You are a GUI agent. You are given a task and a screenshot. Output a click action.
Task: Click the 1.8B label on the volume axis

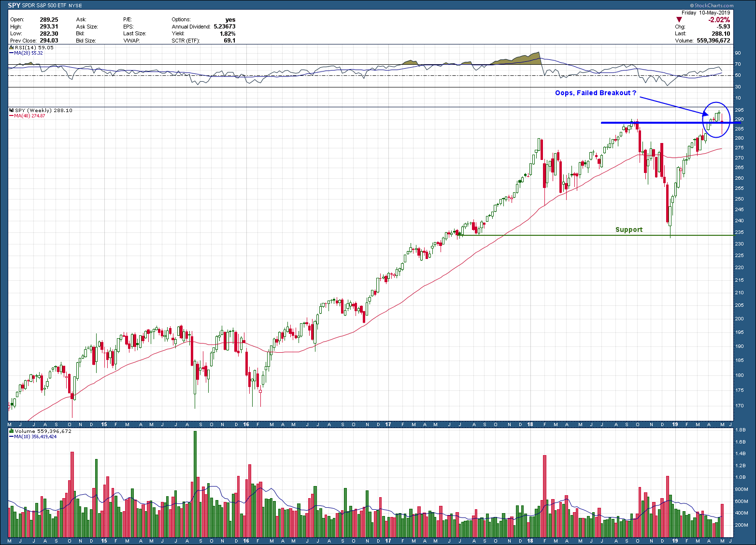tap(740, 430)
